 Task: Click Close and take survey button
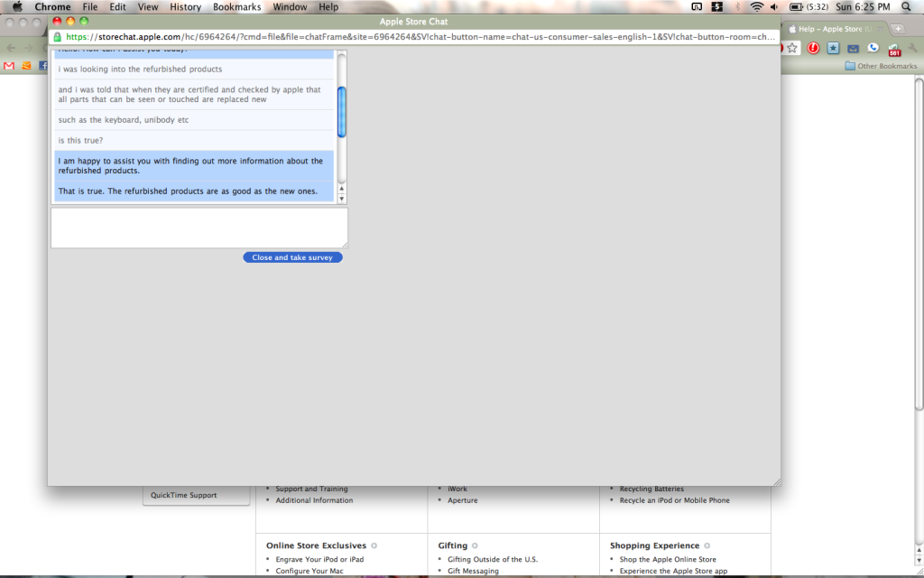[x=293, y=257]
